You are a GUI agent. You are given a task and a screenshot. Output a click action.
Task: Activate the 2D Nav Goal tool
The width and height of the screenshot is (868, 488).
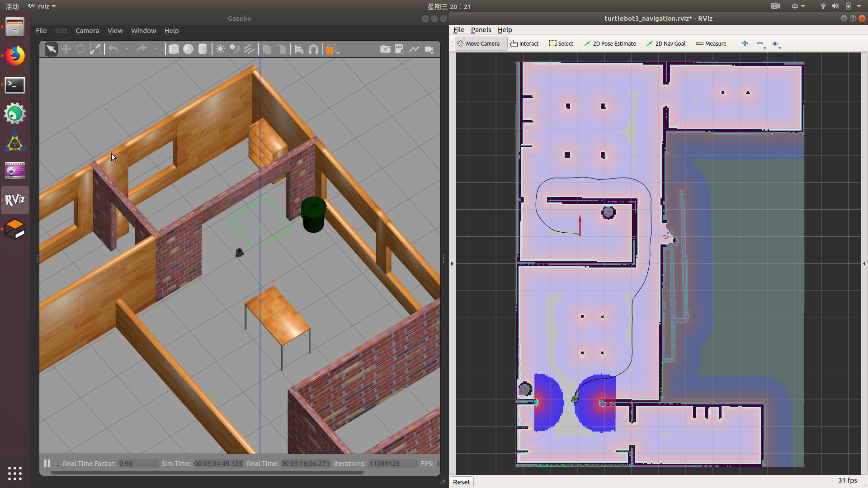[666, 44]
